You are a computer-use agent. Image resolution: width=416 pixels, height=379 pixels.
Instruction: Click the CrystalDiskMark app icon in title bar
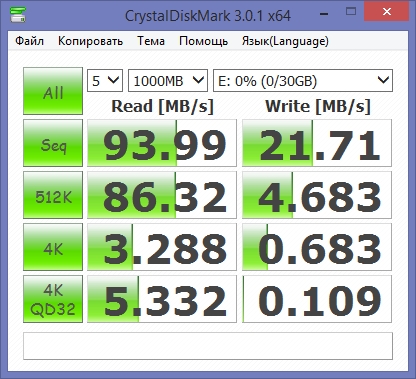18,14
